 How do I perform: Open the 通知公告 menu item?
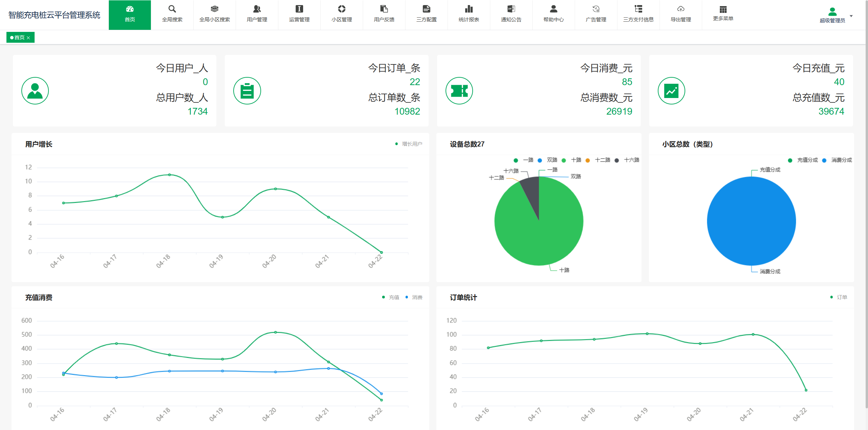tap(511, 15)
